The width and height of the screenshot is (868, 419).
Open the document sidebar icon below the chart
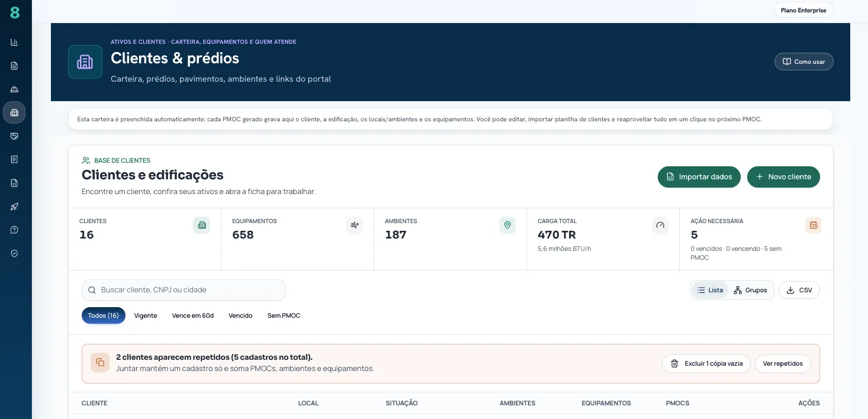click(x=14, y=66)
